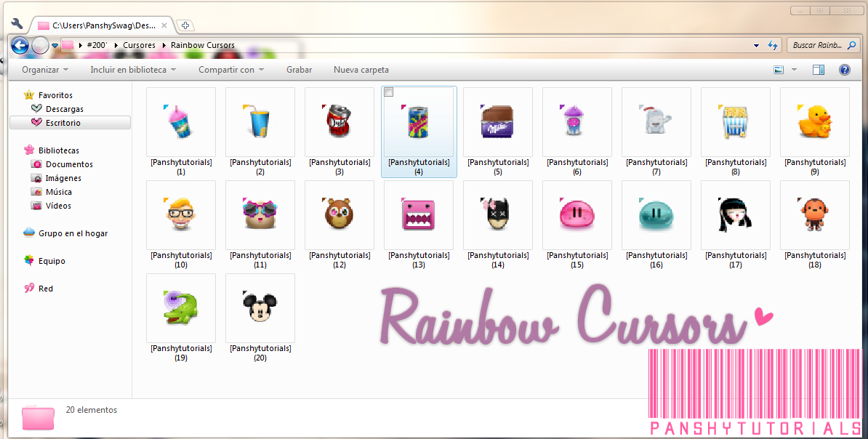Click Red in the navigation pane
This screenshot has width=868, height=439.
(x=45, y=288)
